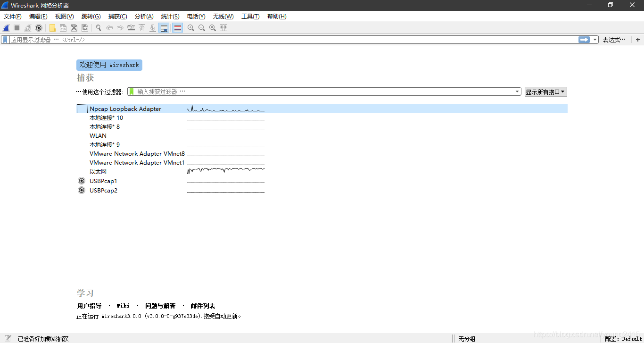Image resolution: width=644 pixels, height=343 pixels.
Task: Open the 捕获(C) menu
Action: point(117,17)
